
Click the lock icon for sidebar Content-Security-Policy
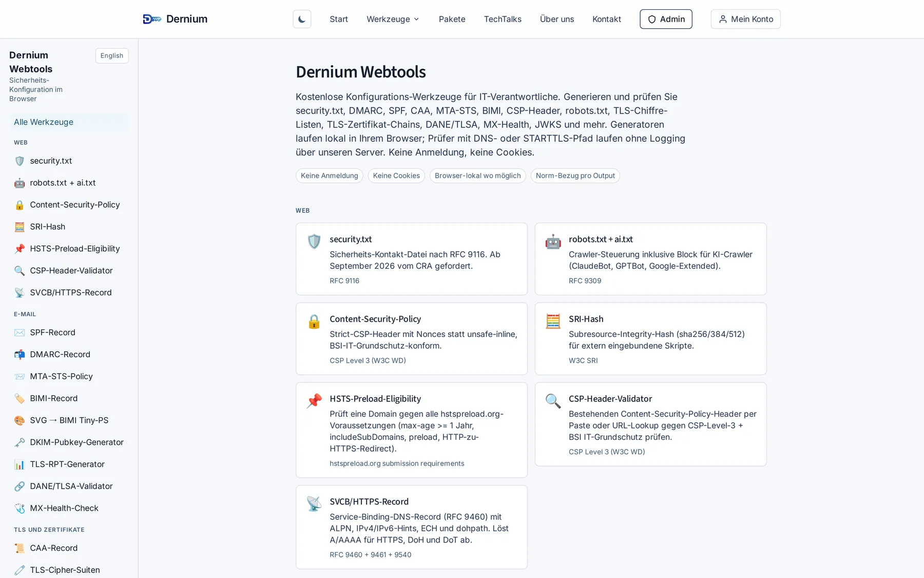point(20,205)
